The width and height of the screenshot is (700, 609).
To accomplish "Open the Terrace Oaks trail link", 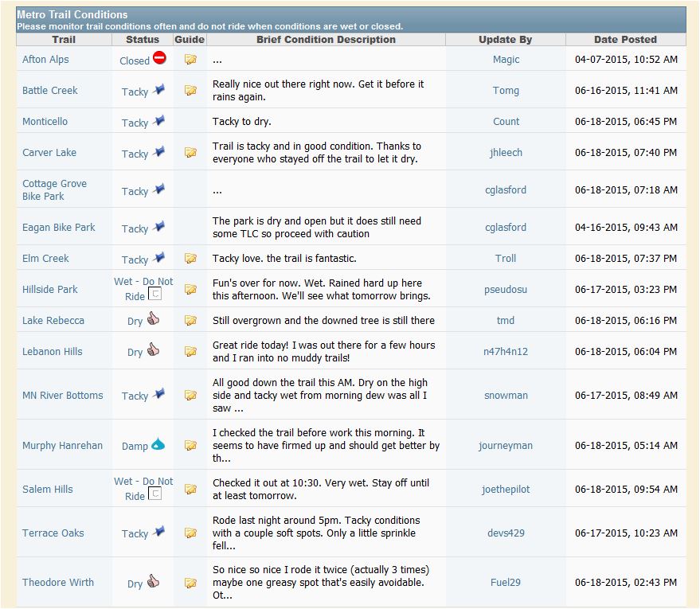I will pos(53,533).
